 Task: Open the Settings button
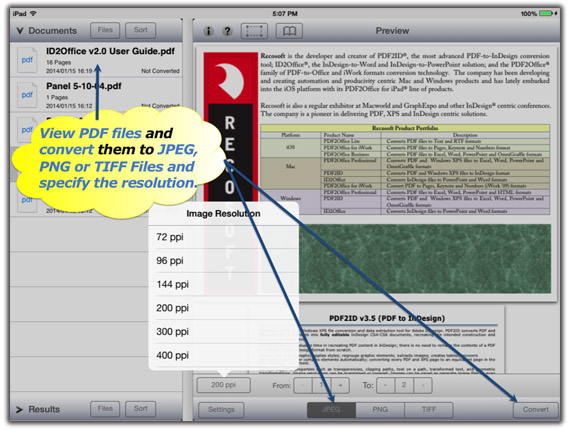click(x=221, y=410)
